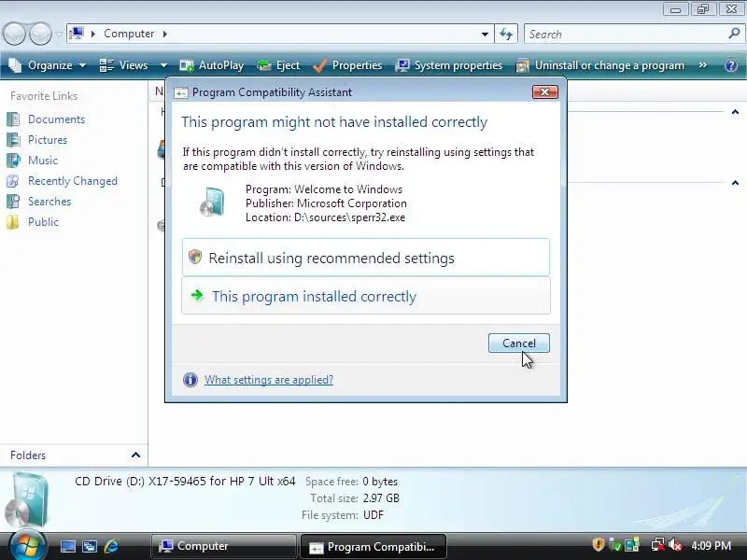This screenshot has height=560, width=747.
Task: Click the Documents icon in sidebar
Action: coord(13,119)
